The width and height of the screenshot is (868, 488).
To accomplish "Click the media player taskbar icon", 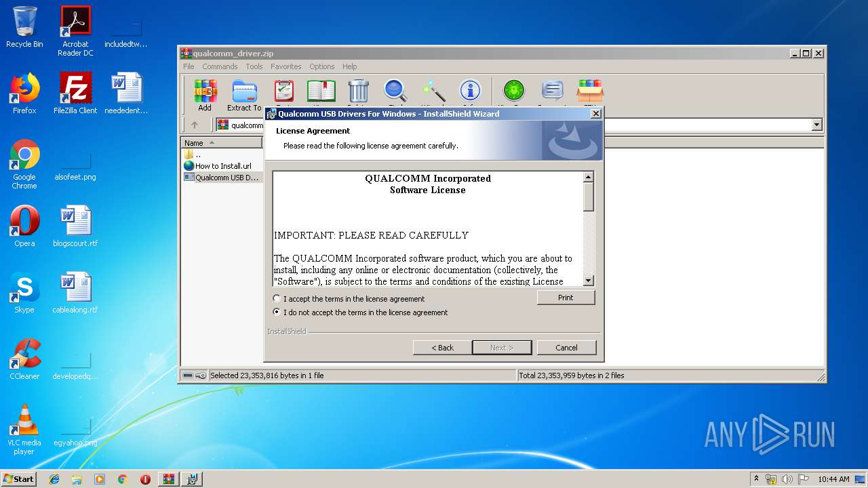I will pyautogui.click(x=100, y=479).
